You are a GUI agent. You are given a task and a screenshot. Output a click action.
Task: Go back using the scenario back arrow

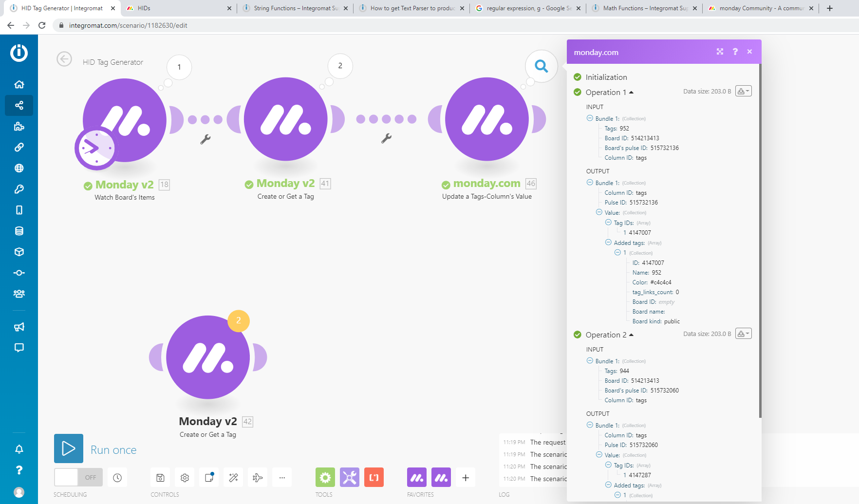64,59
